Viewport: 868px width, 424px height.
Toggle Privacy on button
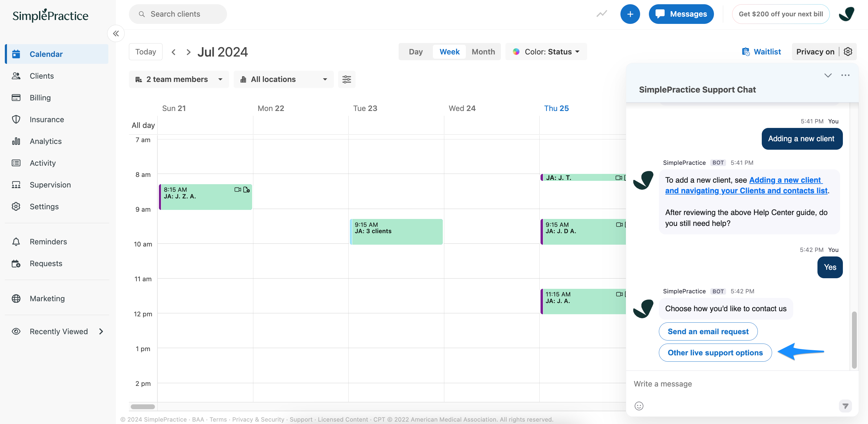tap(815, 51)
